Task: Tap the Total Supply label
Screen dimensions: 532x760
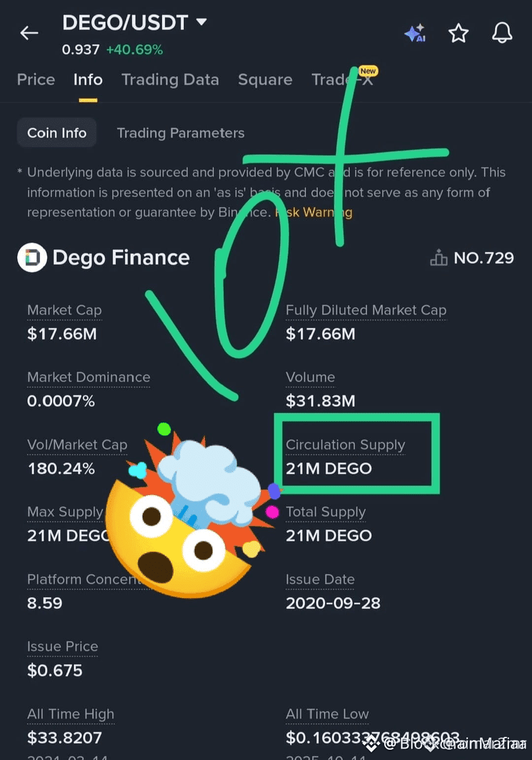Action: point(326,512)
